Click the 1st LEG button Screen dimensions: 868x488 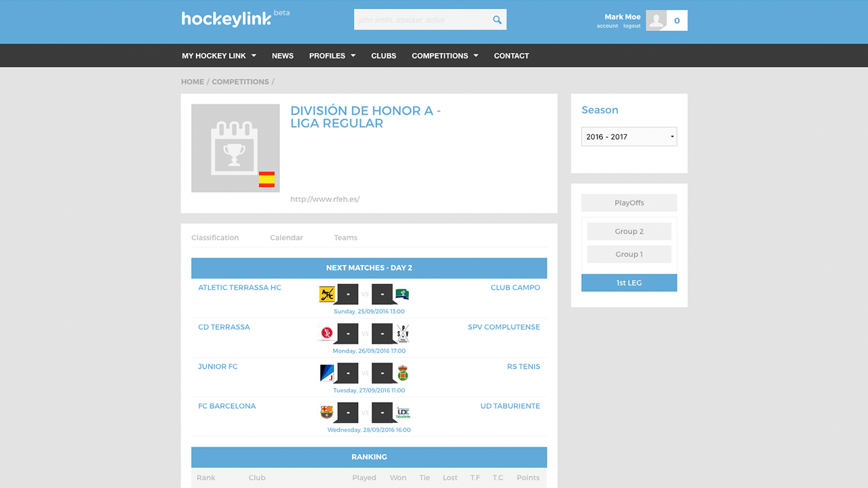point(629,283)
